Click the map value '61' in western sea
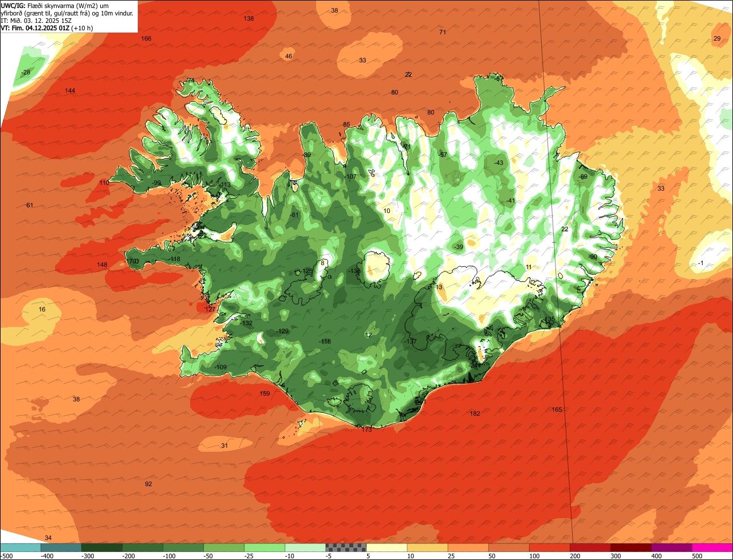733x560 pixels. (x=30, y=205)
